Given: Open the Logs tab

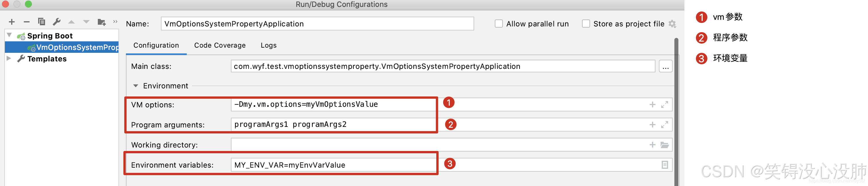Looking at the screenshot, I should (x=268, y=45).
